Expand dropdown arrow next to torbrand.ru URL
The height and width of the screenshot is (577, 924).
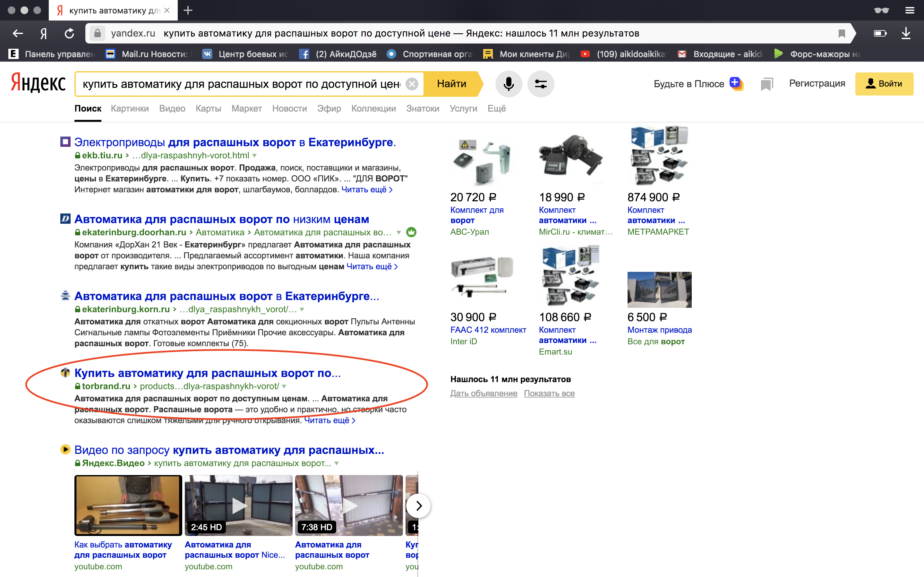[284, 387]
